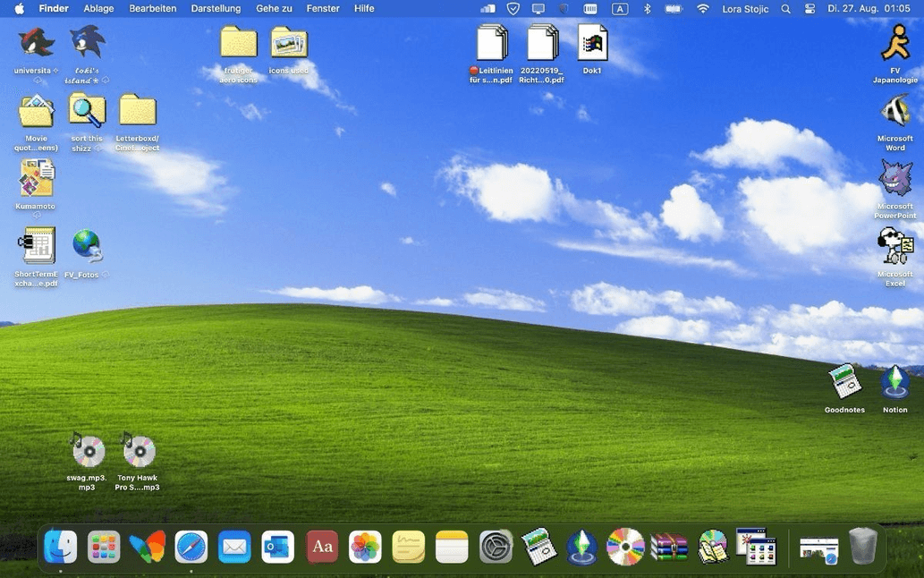Open the colorful CD disc app in the Dock
This screenshot has width=924, height=578.
pyautogui.click(x=626, y=547)
